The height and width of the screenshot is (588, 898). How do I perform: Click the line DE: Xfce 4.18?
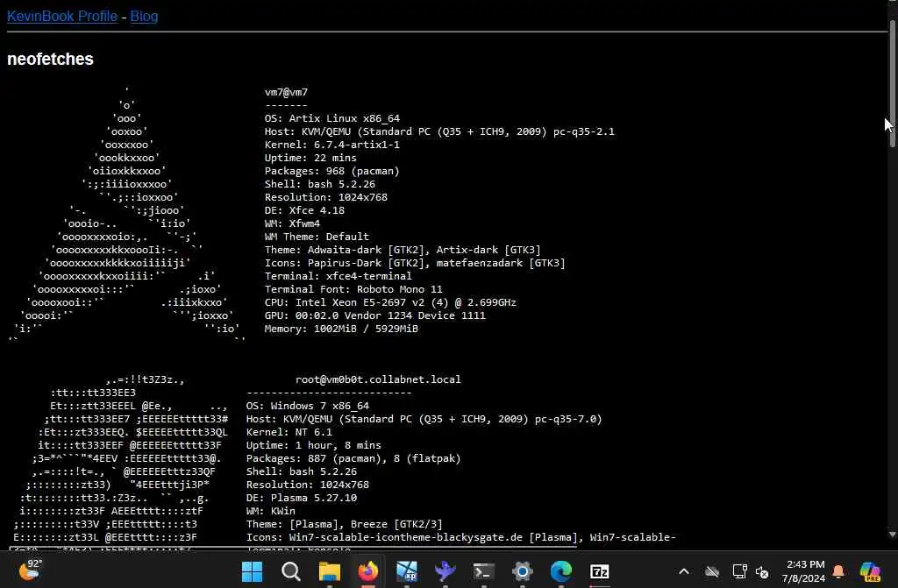[x=304, y=210]
